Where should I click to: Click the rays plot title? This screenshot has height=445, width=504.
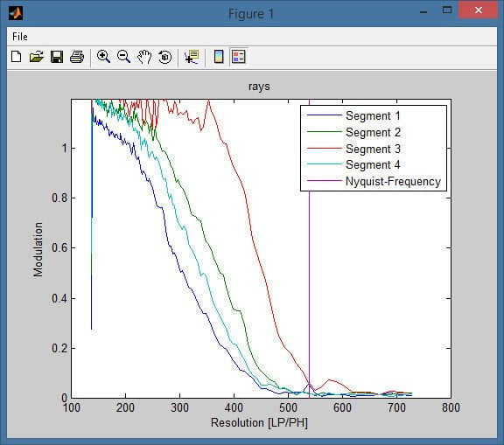coord(259,87)
